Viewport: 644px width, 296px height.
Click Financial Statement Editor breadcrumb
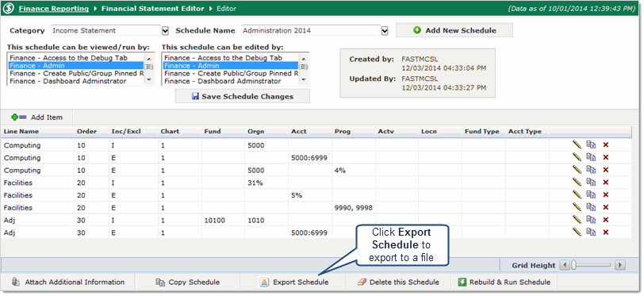152,8
